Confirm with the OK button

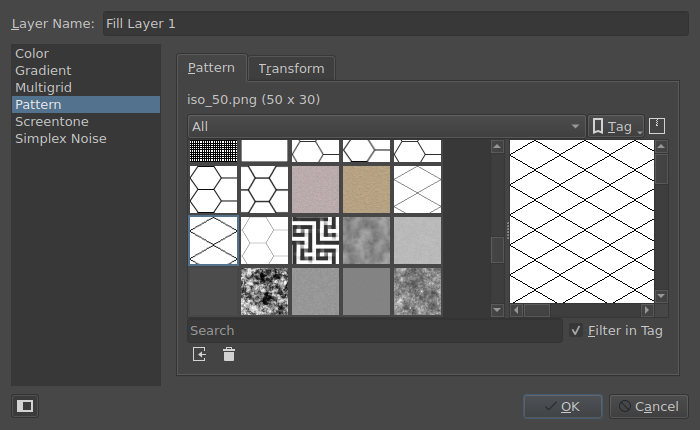click(x=562, y=406)
